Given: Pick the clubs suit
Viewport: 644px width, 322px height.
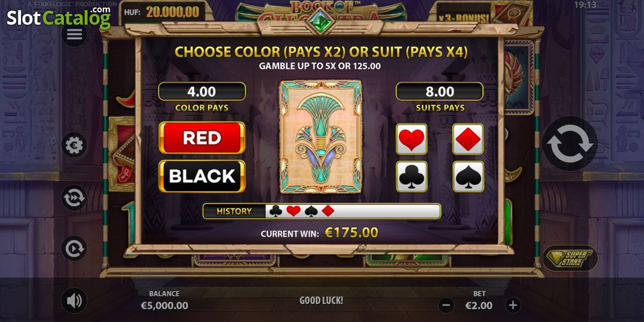Looking at the screenshot, I should pos(412,176).
